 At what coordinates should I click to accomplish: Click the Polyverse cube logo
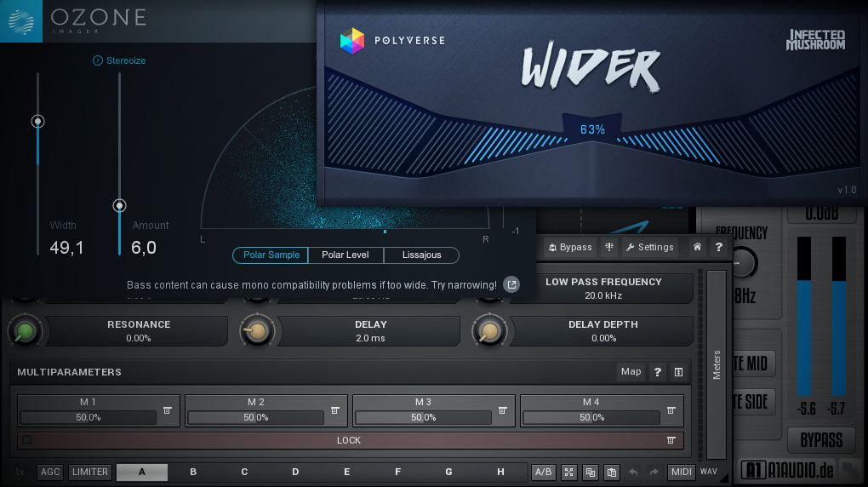point(352,41)
